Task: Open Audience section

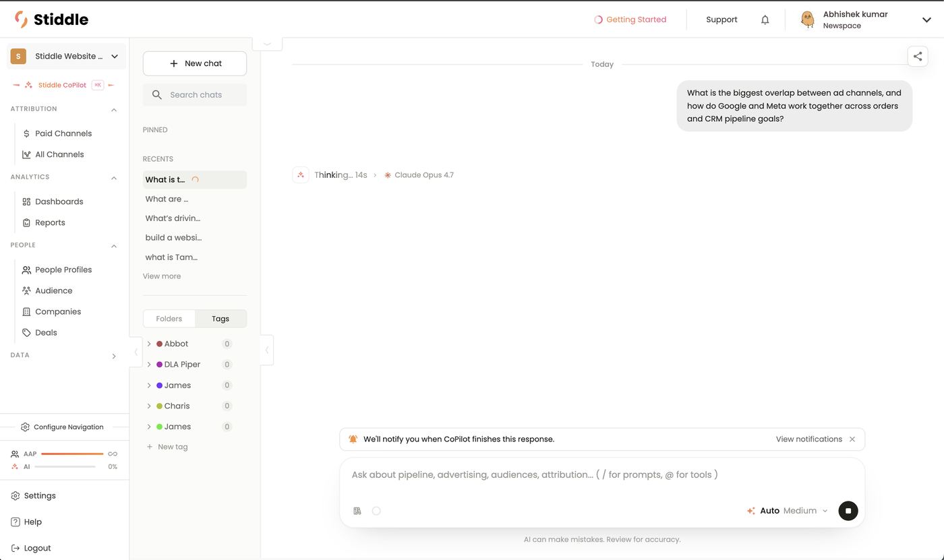Action: point(53,290)
